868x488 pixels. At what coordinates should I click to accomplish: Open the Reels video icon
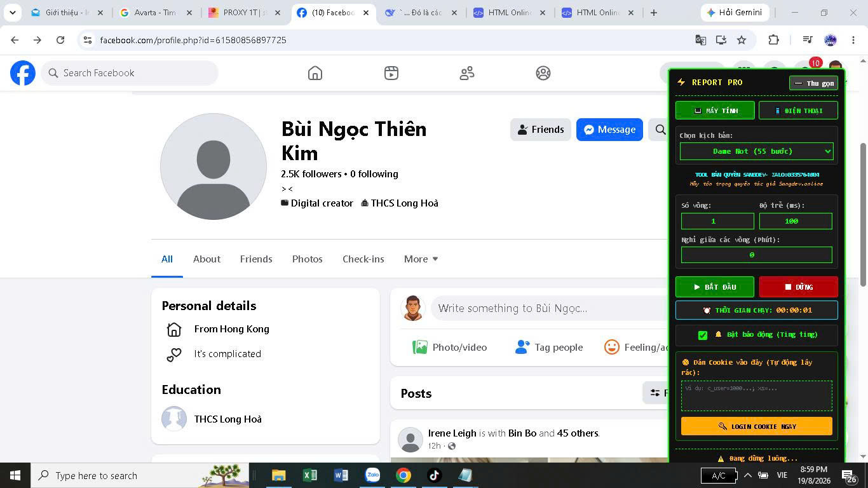coord(391,73)
